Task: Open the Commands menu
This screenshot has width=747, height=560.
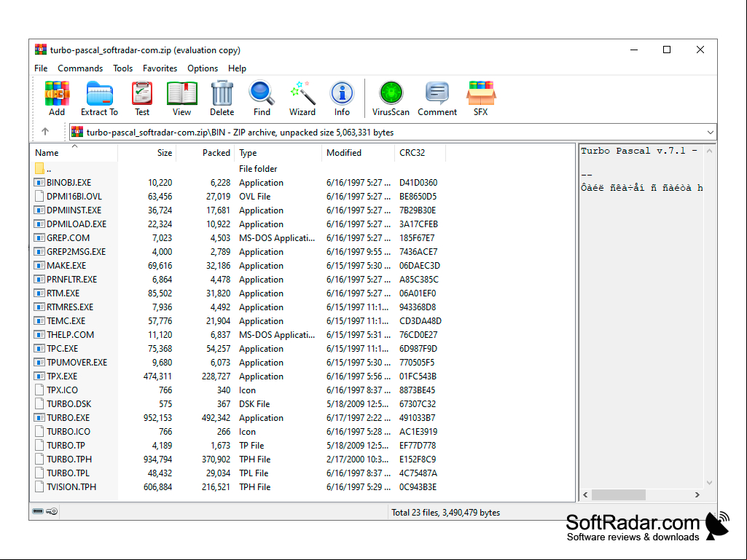Action: pos(80,68)
